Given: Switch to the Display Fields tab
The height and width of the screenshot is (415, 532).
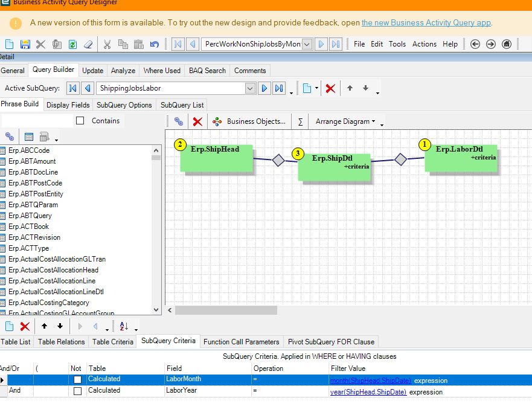Looking at the screenshot, I should coord(68,105).
